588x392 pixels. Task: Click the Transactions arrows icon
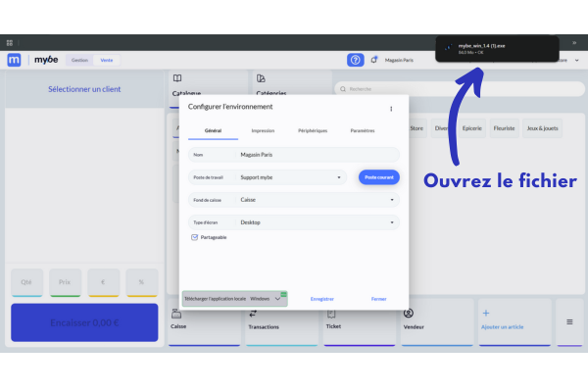click(x=253, y=314)
